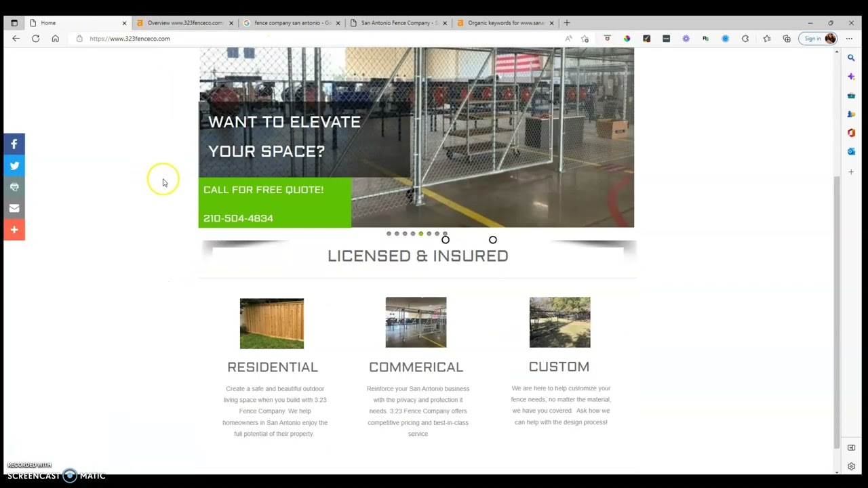The image size is (868, 488).
Task: Click the Custom heading
Action: (559, 367)
